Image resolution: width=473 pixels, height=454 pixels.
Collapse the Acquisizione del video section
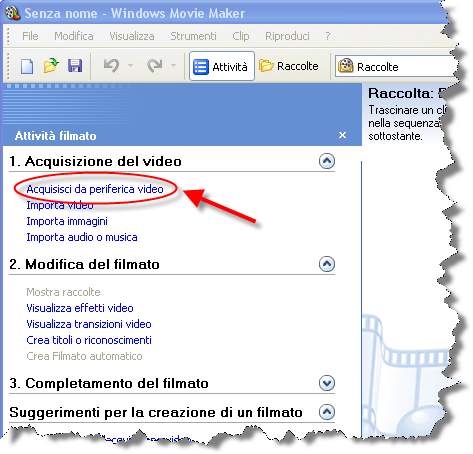pyautogui.click(x=327, y=161)
